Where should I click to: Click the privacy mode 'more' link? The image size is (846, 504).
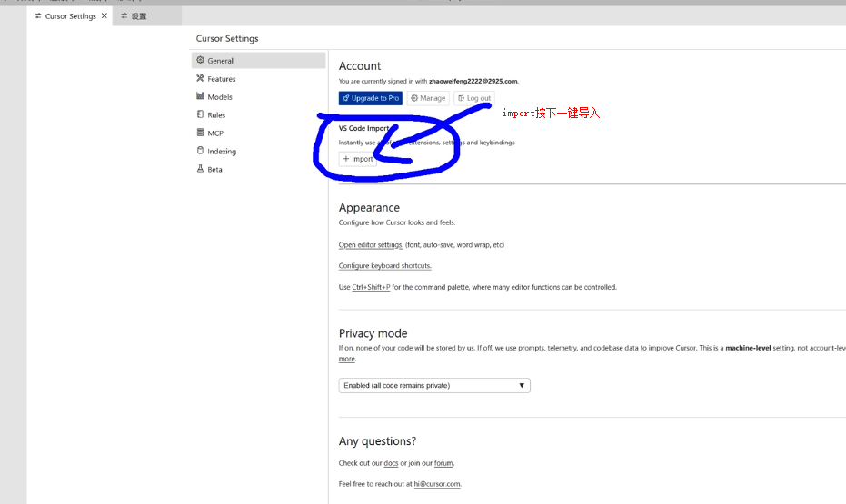coord(346,359)
